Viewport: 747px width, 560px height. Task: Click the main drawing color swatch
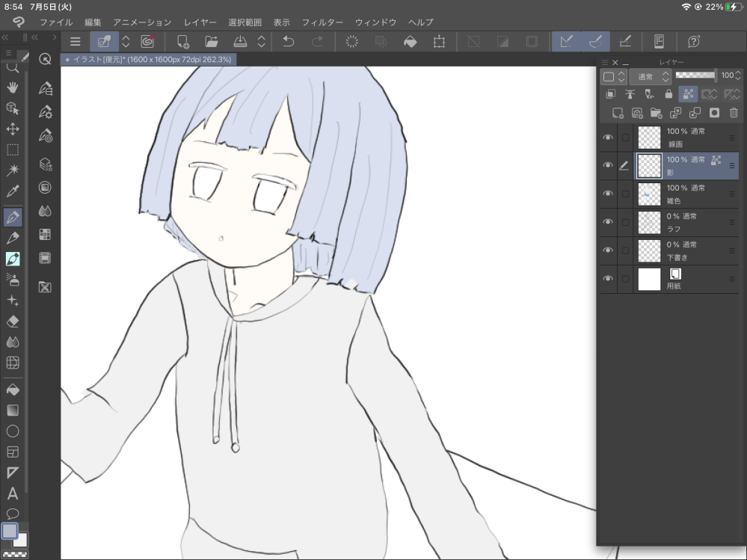[10, 531]
